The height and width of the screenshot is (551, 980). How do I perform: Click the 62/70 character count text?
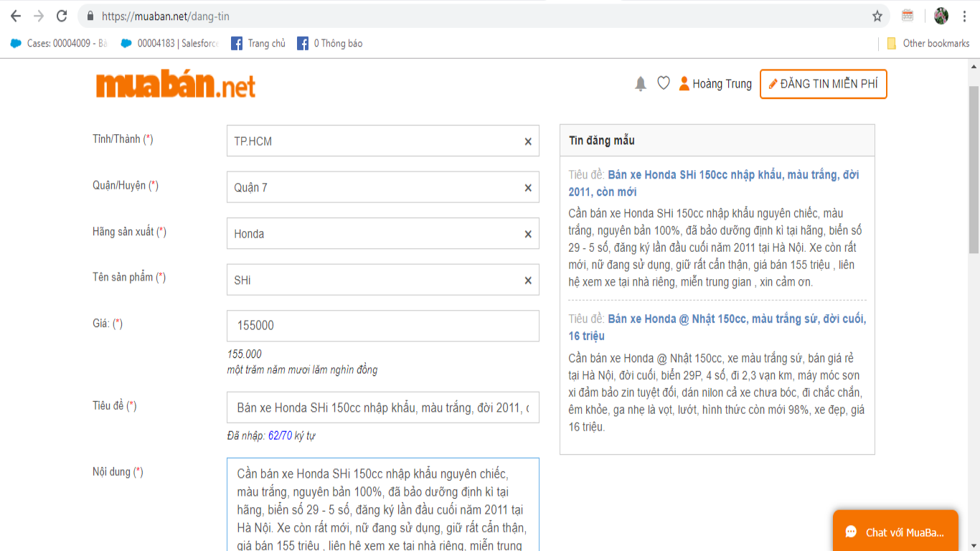(x=280, y=435)
